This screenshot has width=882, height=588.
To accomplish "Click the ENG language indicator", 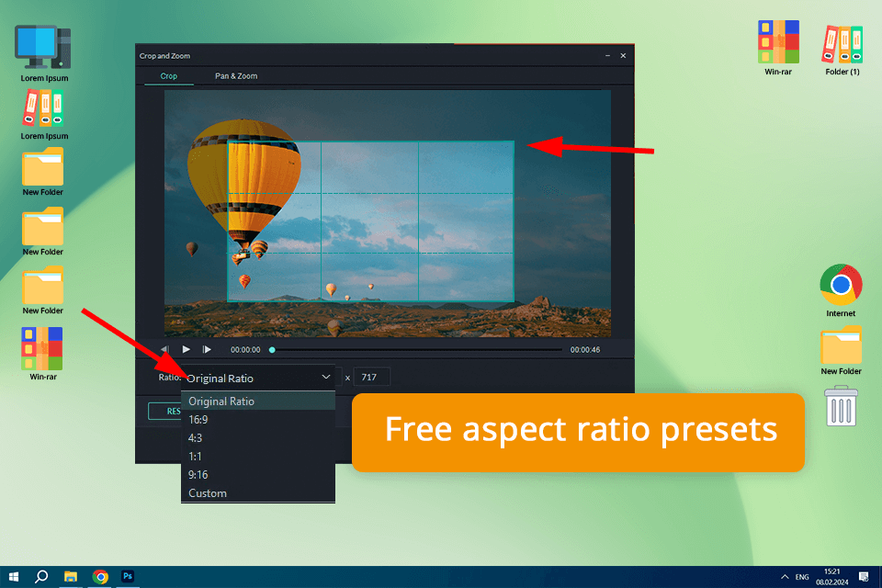I will point(802,577).
